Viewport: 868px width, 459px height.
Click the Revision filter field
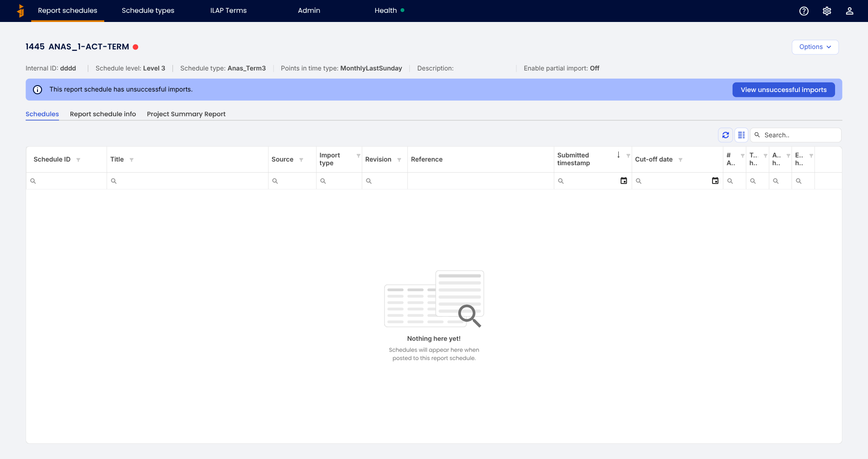pyautogui.click(x=385, y=181)
